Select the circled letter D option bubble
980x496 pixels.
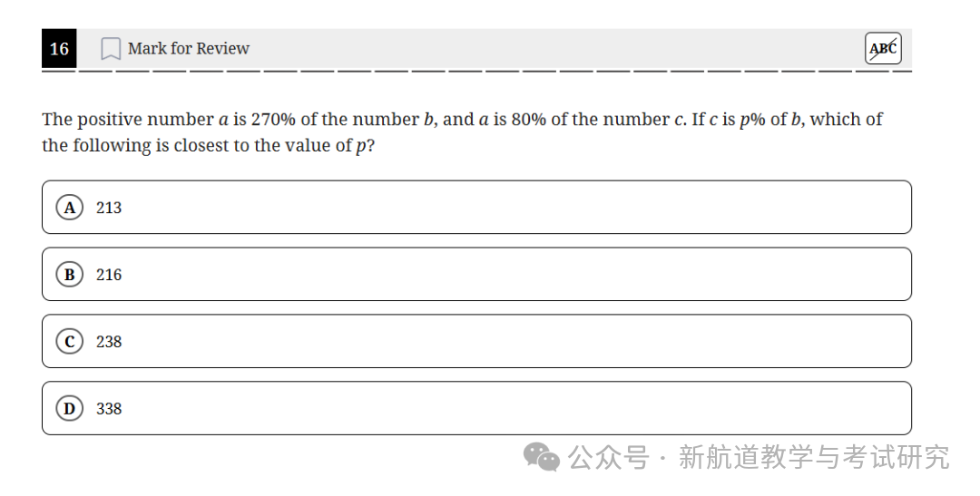pyautogui.click(x=69, y=409)
